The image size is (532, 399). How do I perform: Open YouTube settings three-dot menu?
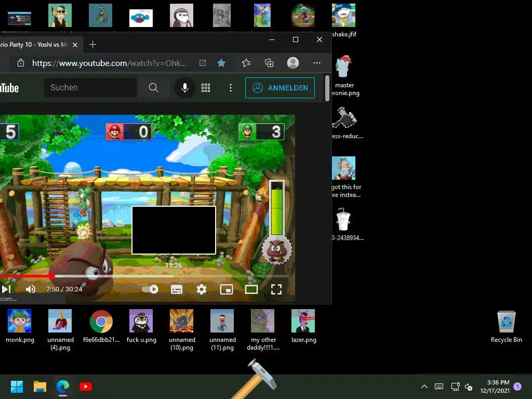pos(230,88)
